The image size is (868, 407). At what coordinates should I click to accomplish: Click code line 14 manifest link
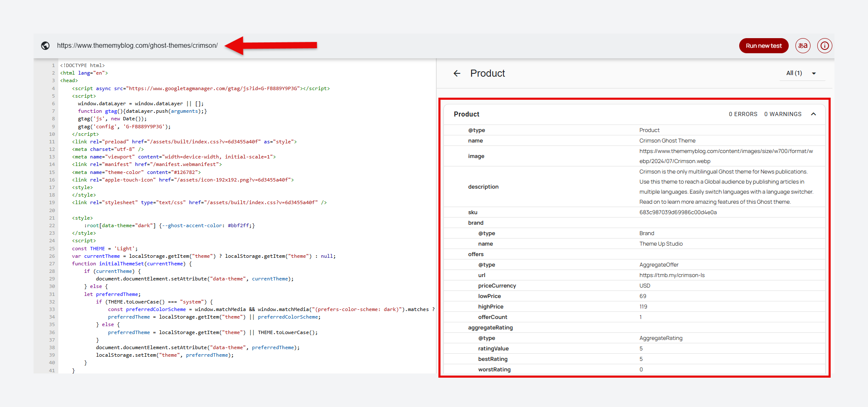pos(147,164)
